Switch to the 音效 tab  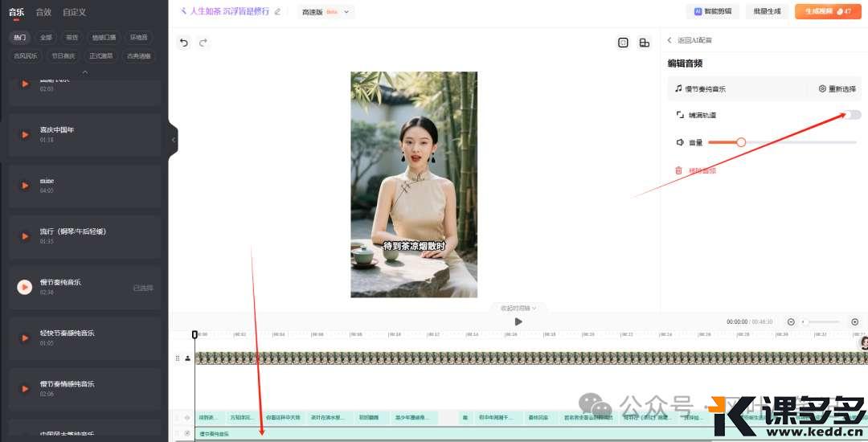click(x=43, y=12)
